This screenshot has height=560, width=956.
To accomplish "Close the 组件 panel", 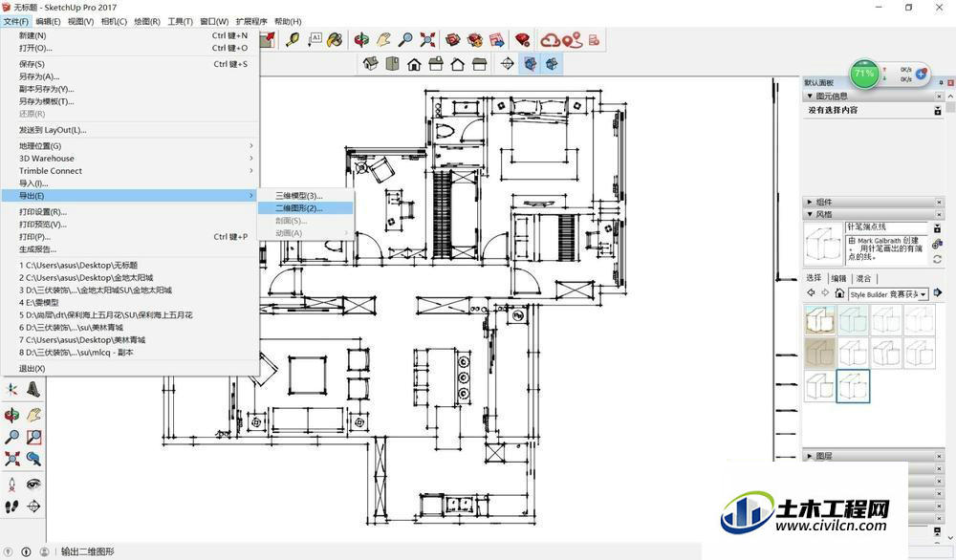I will pos(939,202).
